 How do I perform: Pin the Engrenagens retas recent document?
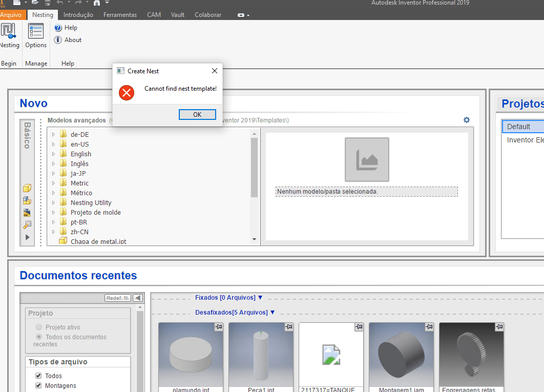499,327
